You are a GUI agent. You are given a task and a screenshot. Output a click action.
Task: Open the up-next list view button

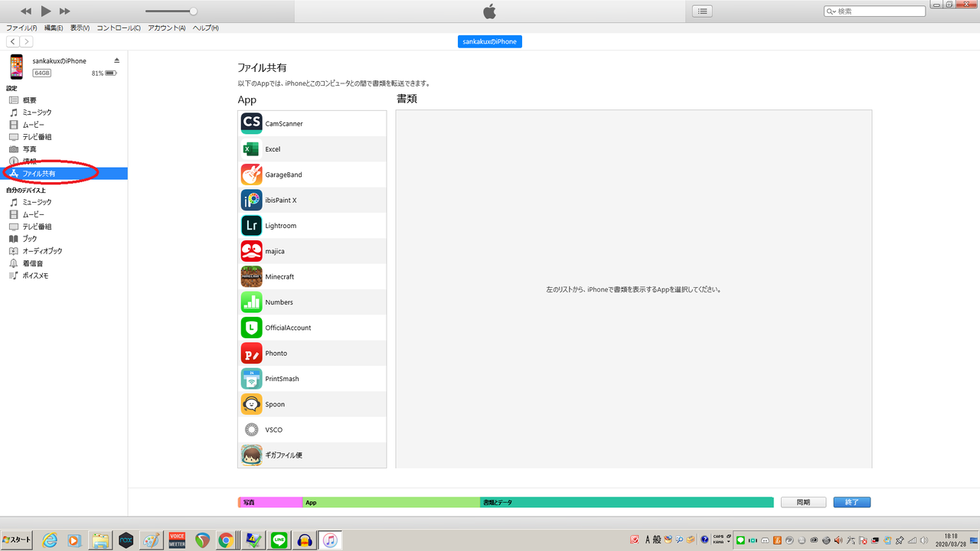703,11
